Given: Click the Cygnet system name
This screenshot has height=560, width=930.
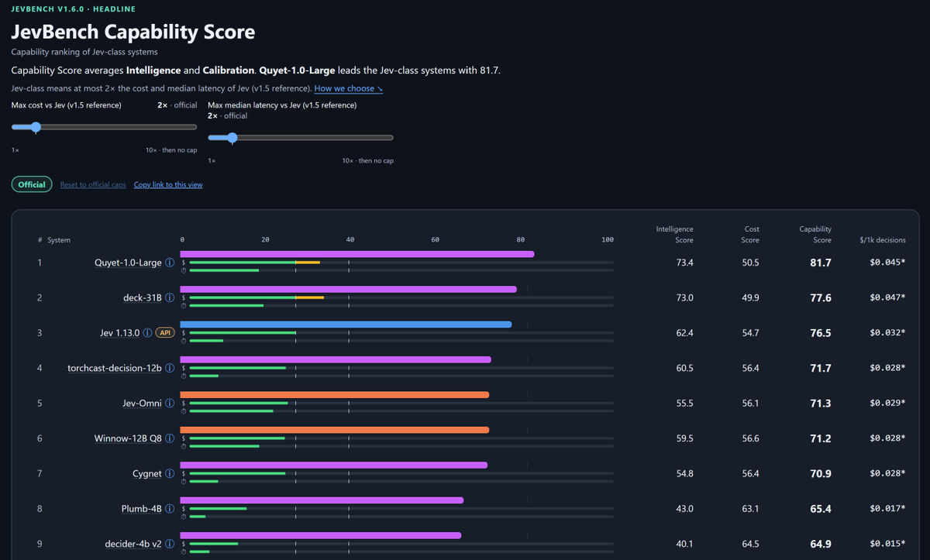Looking at the screenshot, I should coord(147,473).
